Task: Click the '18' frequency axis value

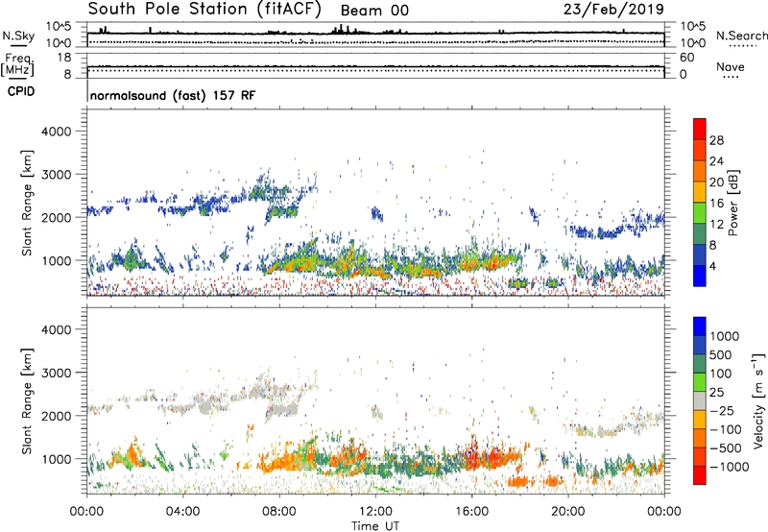Action: click(64, 58)
